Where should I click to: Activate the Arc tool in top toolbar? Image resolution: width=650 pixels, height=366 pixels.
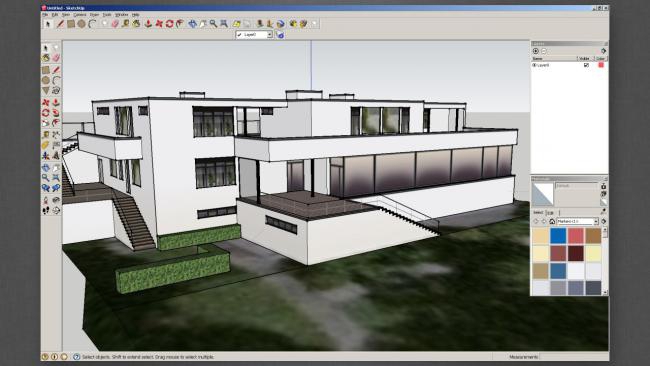[92, 24]
